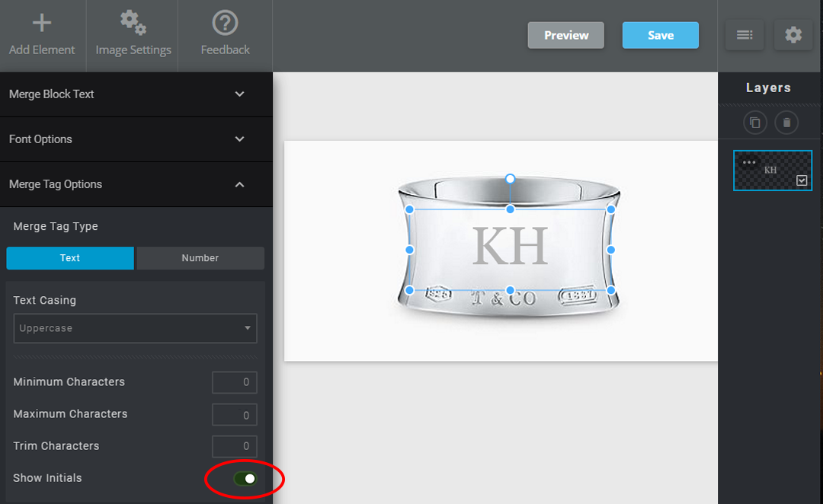Open Image Settings gears icon
Image resolution: width=823 pixels, height=504 pixels.
tap(133, 23)
